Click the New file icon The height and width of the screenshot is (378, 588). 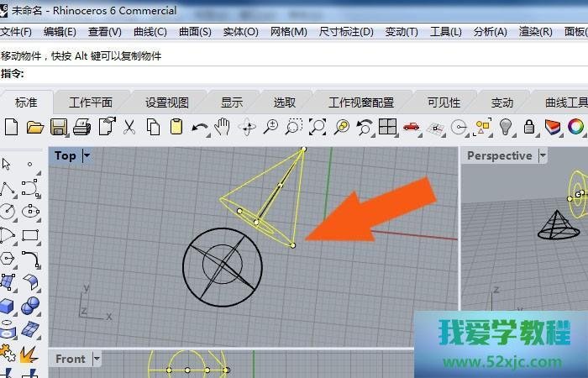click(11, 127)
